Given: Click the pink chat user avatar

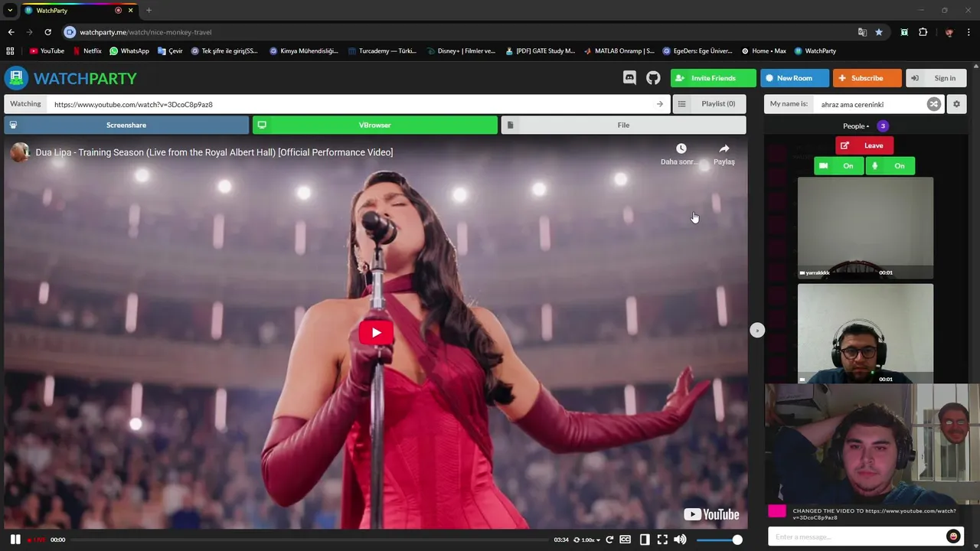Looking at the screenshot, I should [777, 512].
